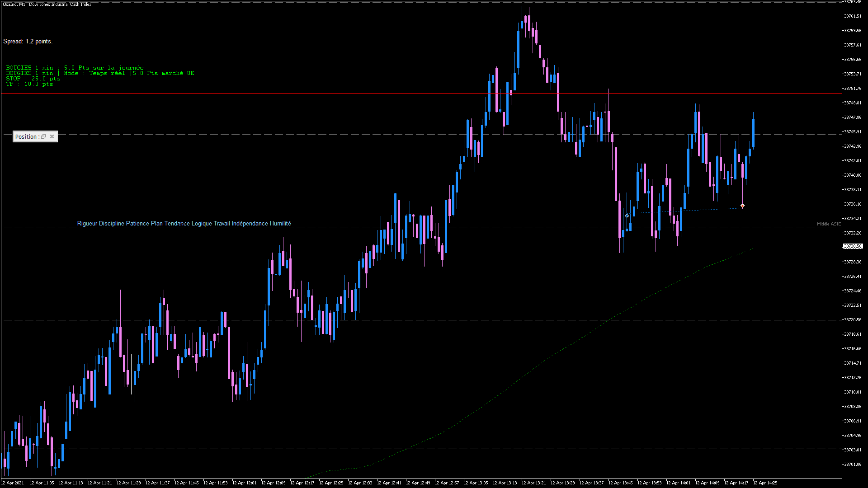This screenshot has height=488, width=868.
Task: Click the red sell exit arrow marker
Action: pos(742,206)
